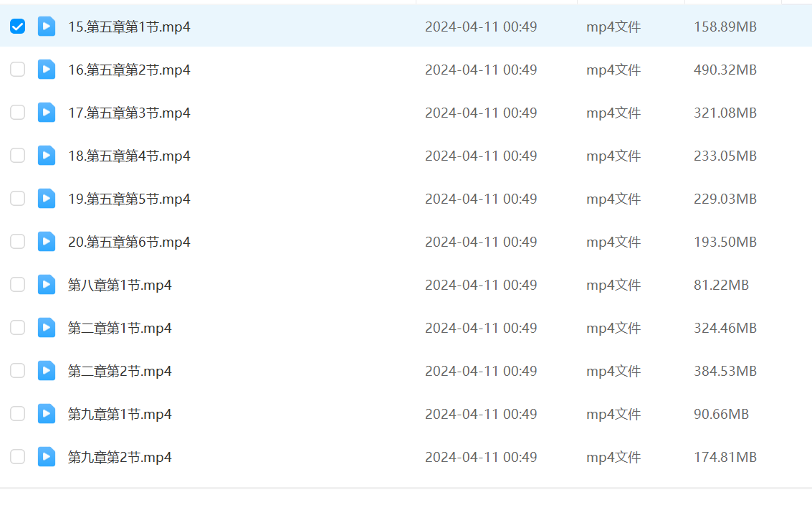Uncheck the checkbox for 15.第五章第1节.mp4
Viewport: 812px width, 505px height.
pos(17,27)
